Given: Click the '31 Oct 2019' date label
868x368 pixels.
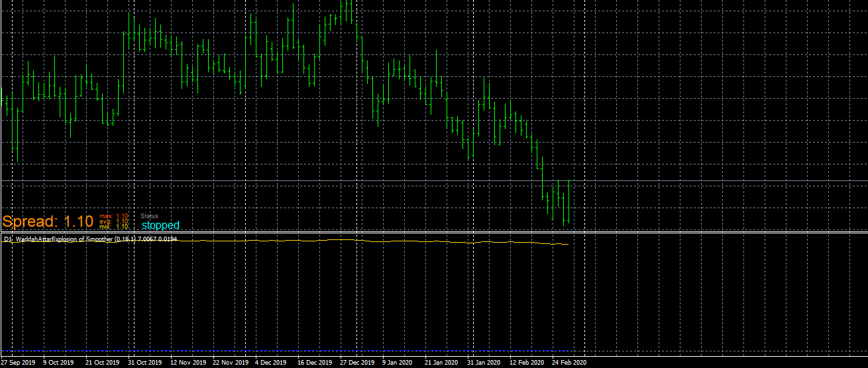Looking at the screenshot, I should 144,363.
